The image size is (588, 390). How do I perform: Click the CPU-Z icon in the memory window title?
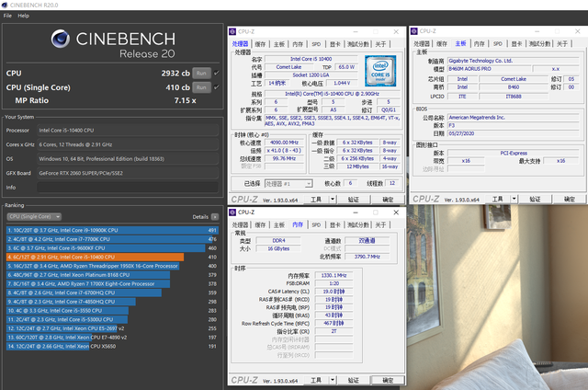pos(232,212)
